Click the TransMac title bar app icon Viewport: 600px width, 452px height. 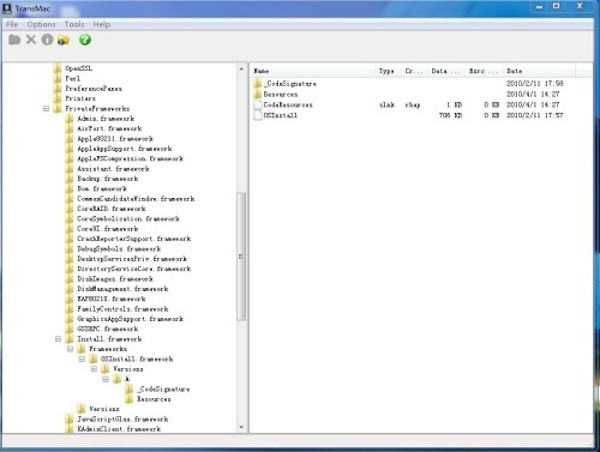point(7,8)
